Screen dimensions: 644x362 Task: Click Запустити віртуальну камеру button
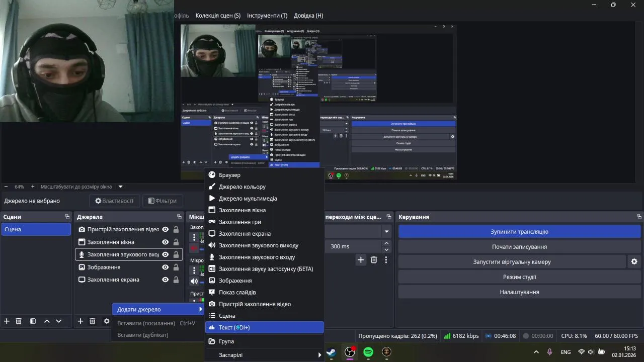[x=512, y=262]
